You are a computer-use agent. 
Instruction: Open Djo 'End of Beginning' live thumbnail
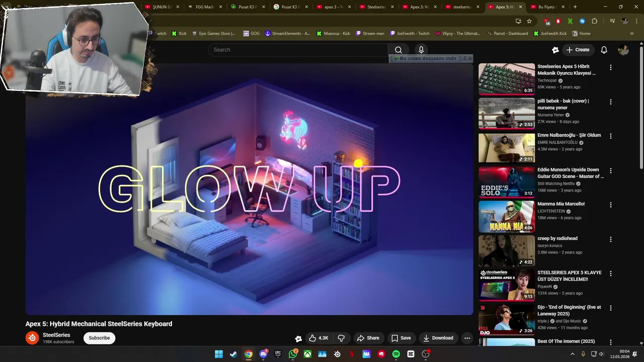coord(506,320)
